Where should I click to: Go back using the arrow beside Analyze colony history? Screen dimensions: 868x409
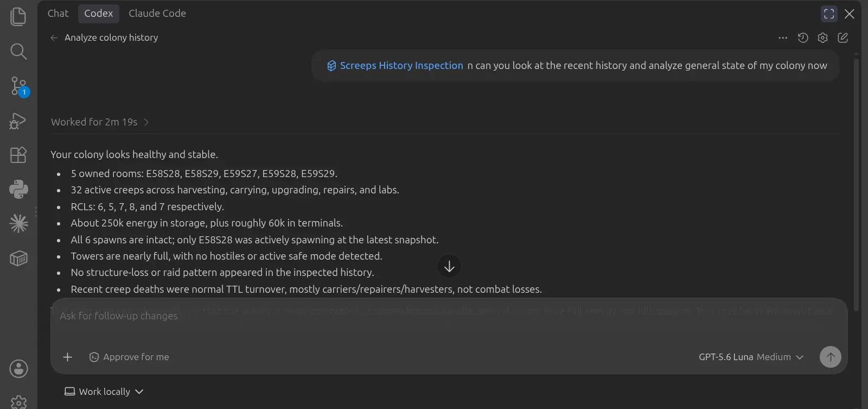coord(54,37)
